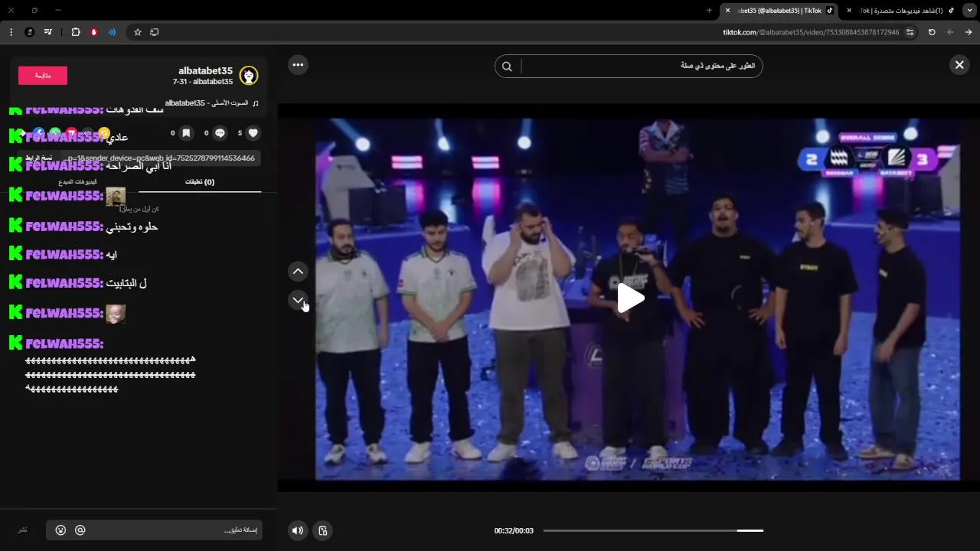Open the three-dots more options menu
This screenshot has width=980, height=551.
298,65
